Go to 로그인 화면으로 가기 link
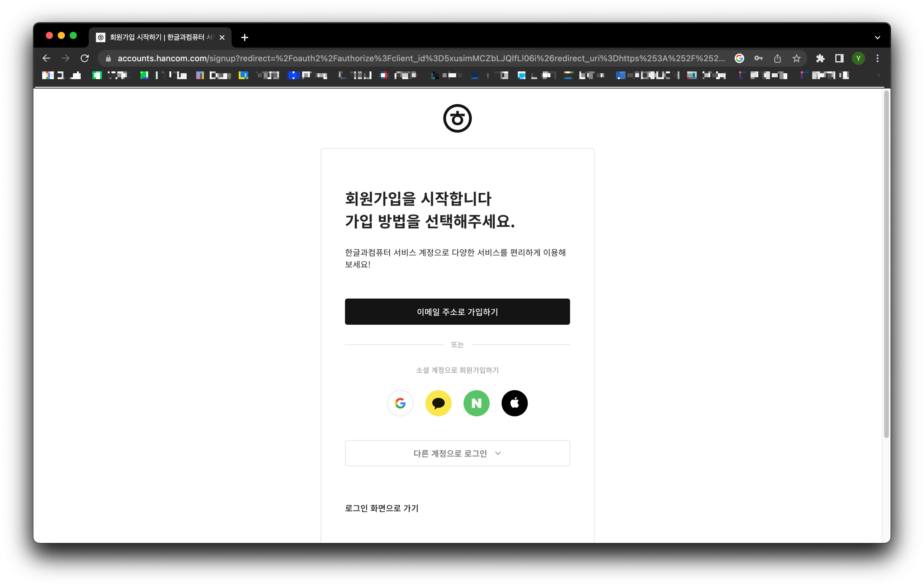 (x=381, y=508)
